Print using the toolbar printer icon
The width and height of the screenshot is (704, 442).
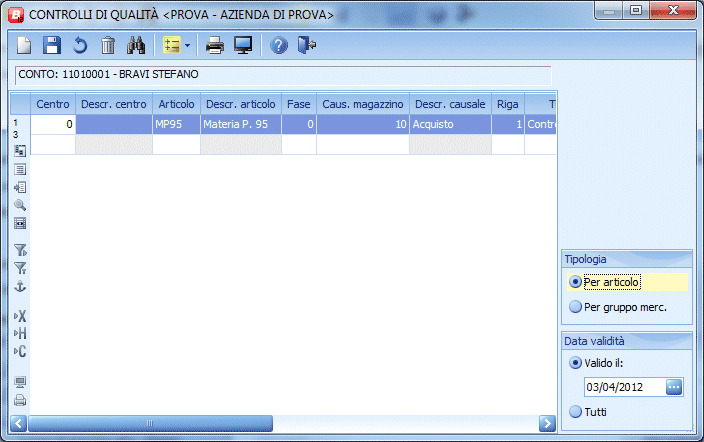pos(215,45)
